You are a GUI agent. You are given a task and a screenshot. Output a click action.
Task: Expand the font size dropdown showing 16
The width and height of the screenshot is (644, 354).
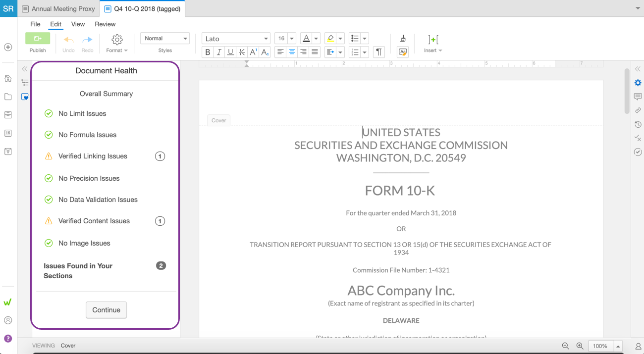[291, 38]
